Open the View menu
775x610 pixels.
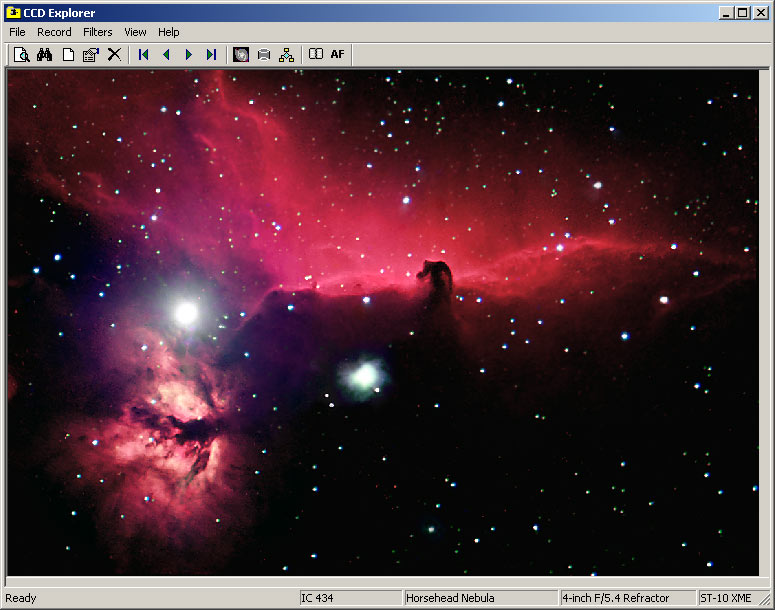coord(135,32)
